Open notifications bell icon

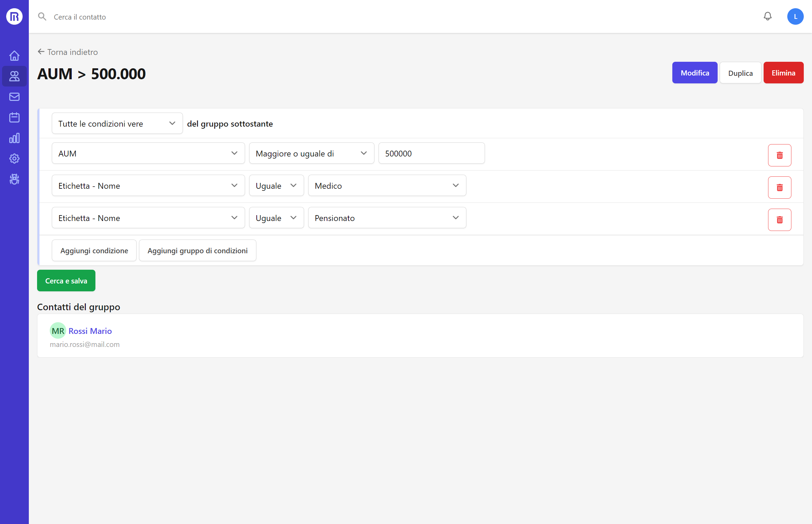767,16
